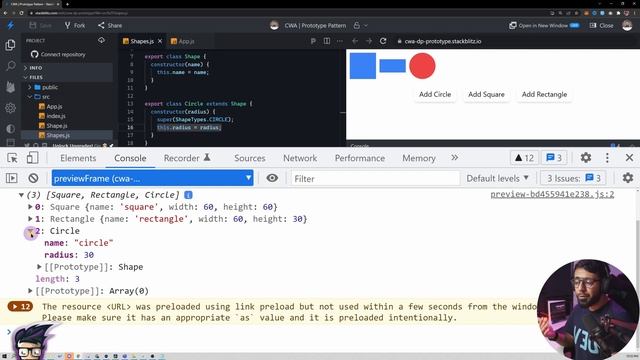The image size is (640, 360).
Task: Open the Firebase sidebar icon
Action: [x=11, y=87]
